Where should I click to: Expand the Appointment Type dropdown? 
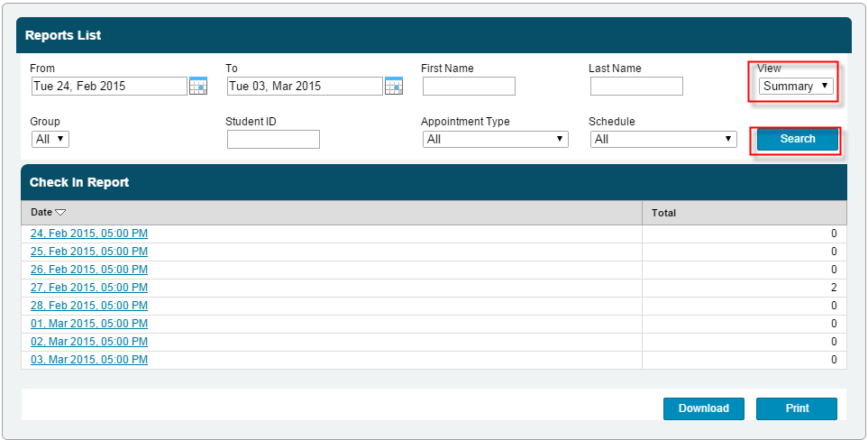click(x=495, y=139)
